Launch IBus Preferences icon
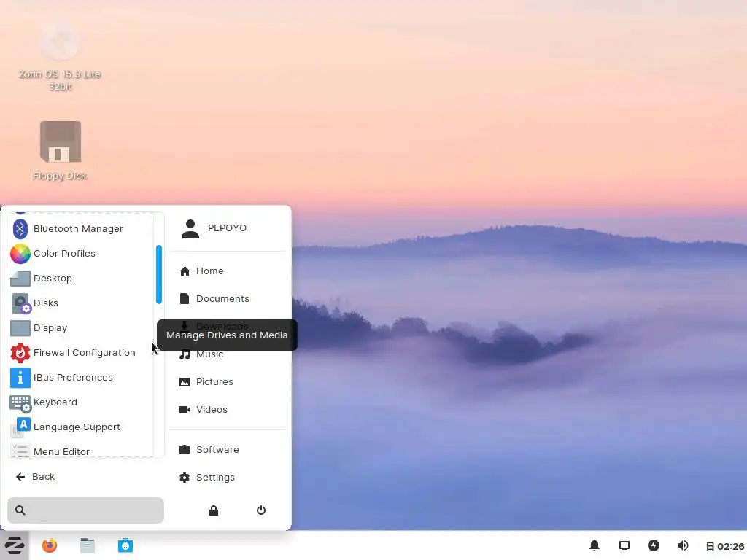This screenshot has width=747, height=560. (x=20, y=378)
